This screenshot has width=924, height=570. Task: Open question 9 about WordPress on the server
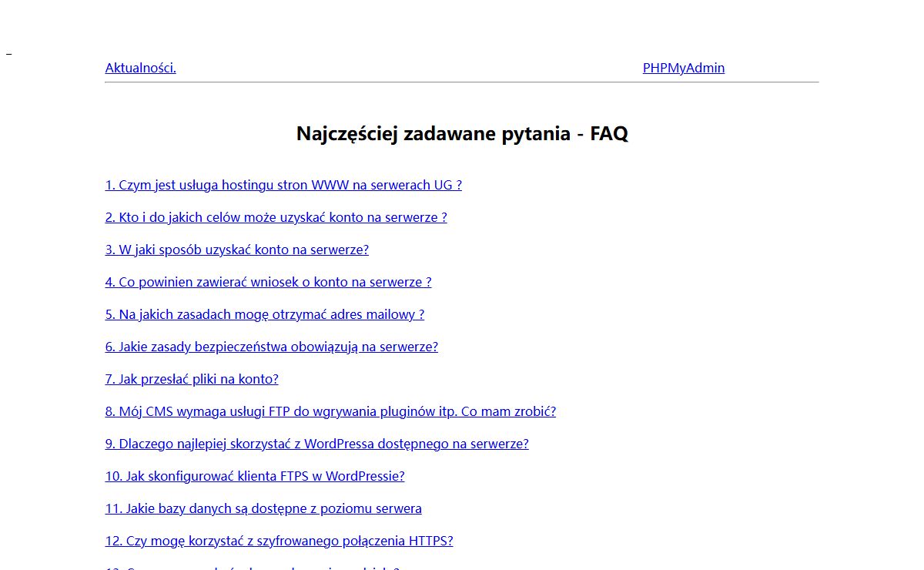pyautogui.click(x=317, y=444)
